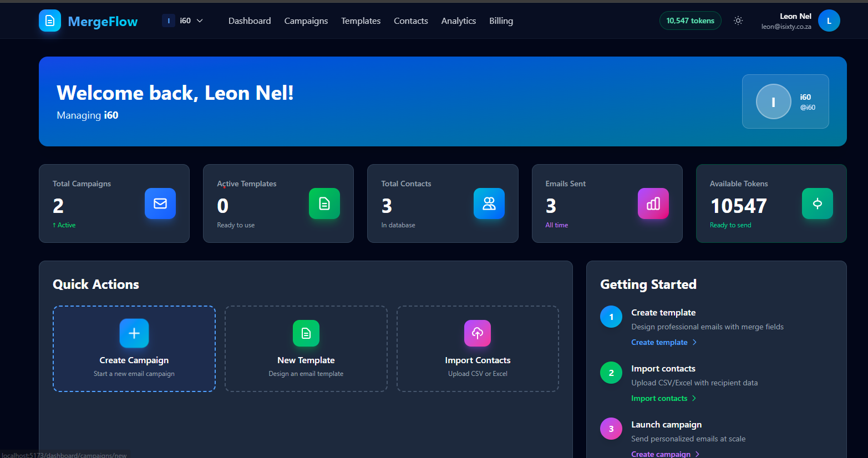Click the Leon Nel profile avatar

point(829,21)
